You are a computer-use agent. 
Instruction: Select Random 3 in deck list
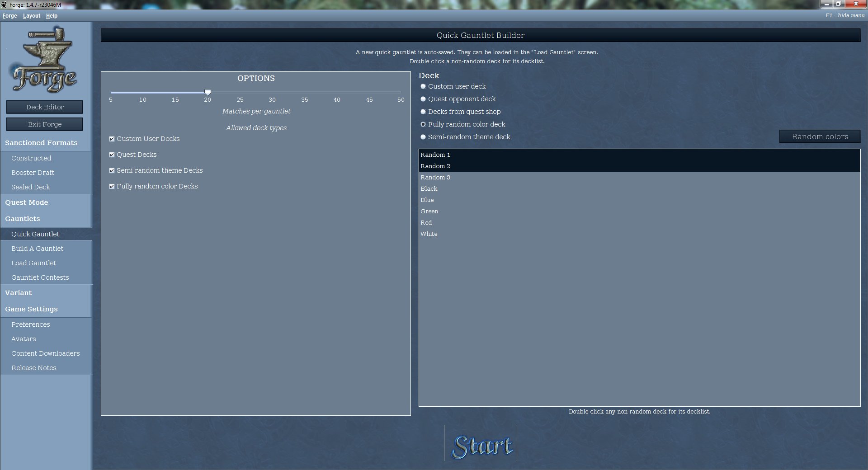(x=639, y=178)
